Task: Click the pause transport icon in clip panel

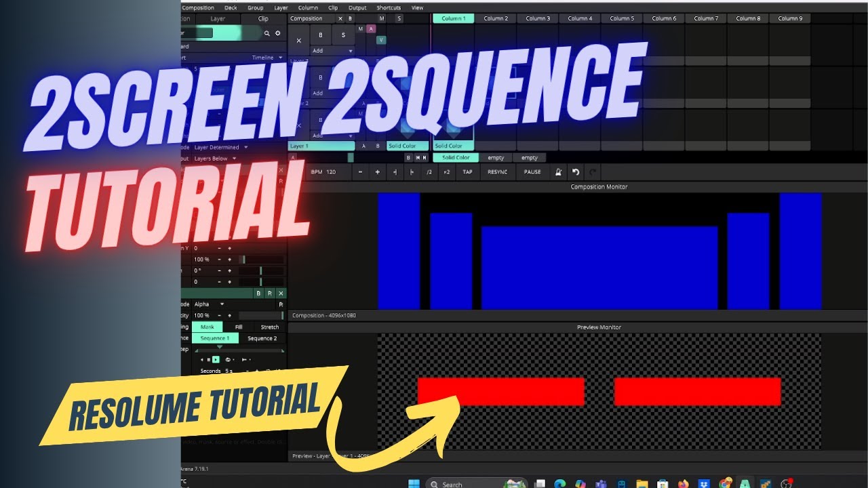Action: click(x=209, y=360)
